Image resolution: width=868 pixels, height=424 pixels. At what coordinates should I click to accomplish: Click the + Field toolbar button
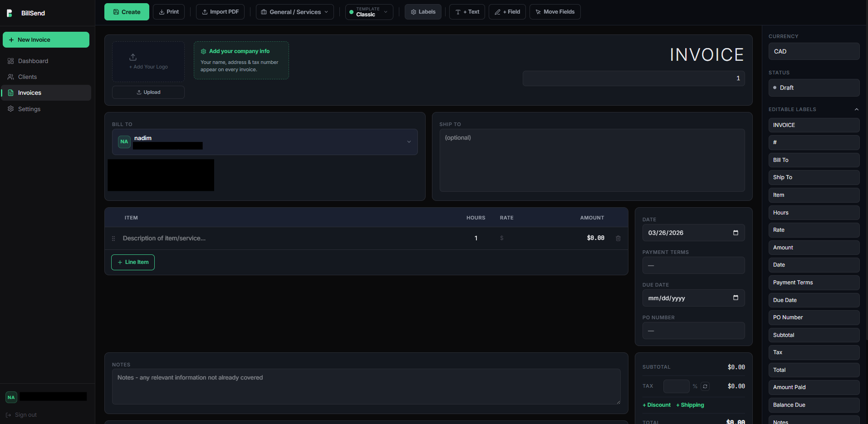tap(507, 12)
